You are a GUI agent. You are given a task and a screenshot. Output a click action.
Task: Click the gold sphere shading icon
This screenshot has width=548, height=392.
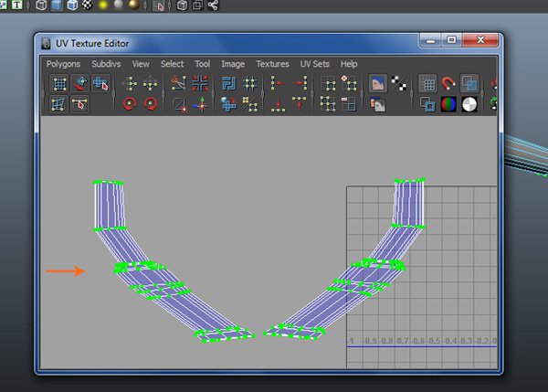[134, 5]
